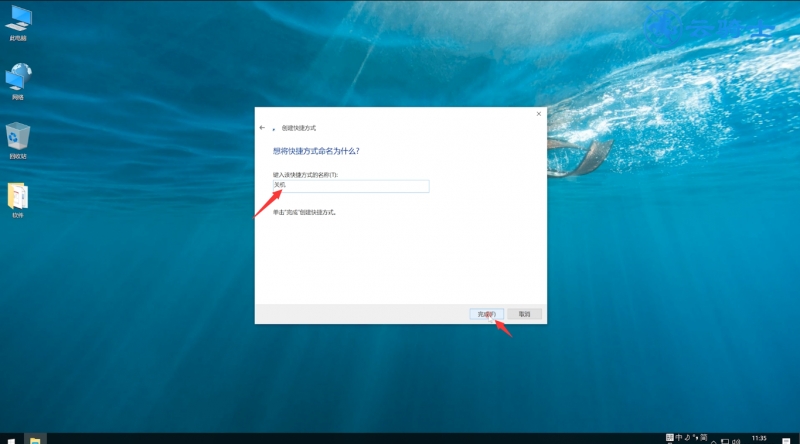
Task: Click the 11:35 taskbar clock
Action: (759, 438)
